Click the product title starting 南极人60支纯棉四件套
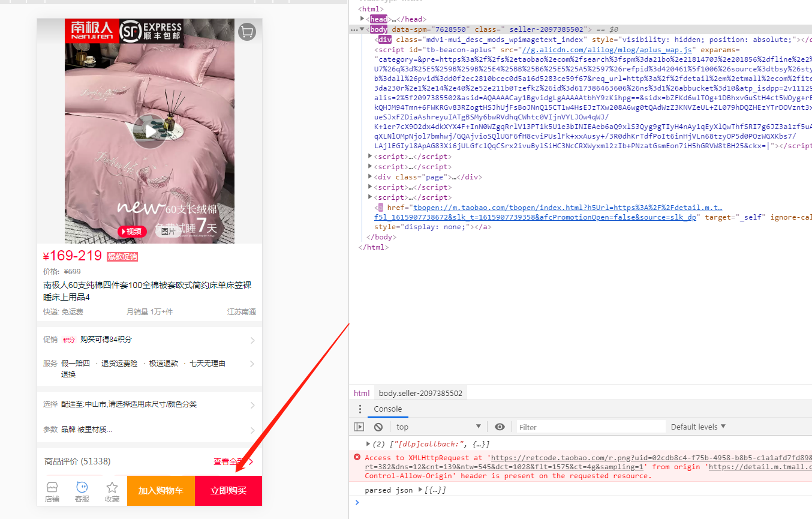Viewport: 812px width, 519px height. pyautogui.click(x=147, y=291)
